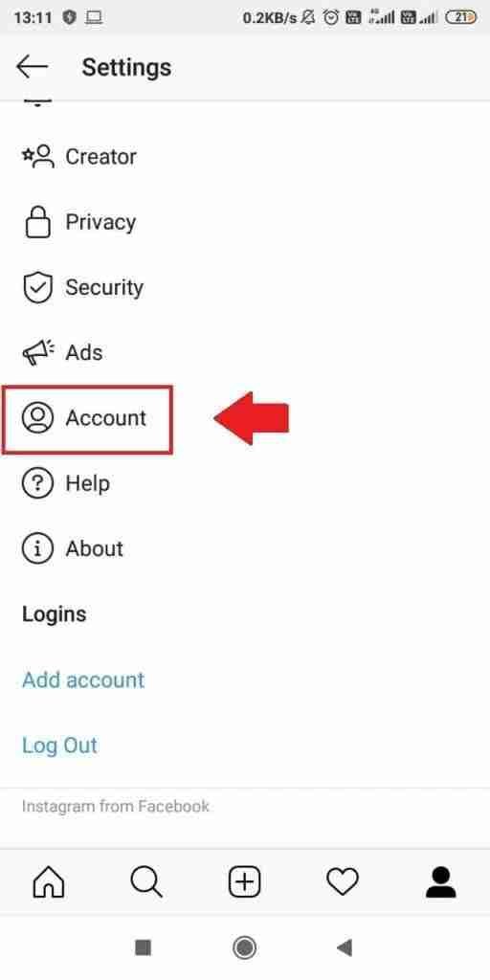This screenshot has height=980, width=490.
Task: Tap the Add account link
Action: coord(83,679)
